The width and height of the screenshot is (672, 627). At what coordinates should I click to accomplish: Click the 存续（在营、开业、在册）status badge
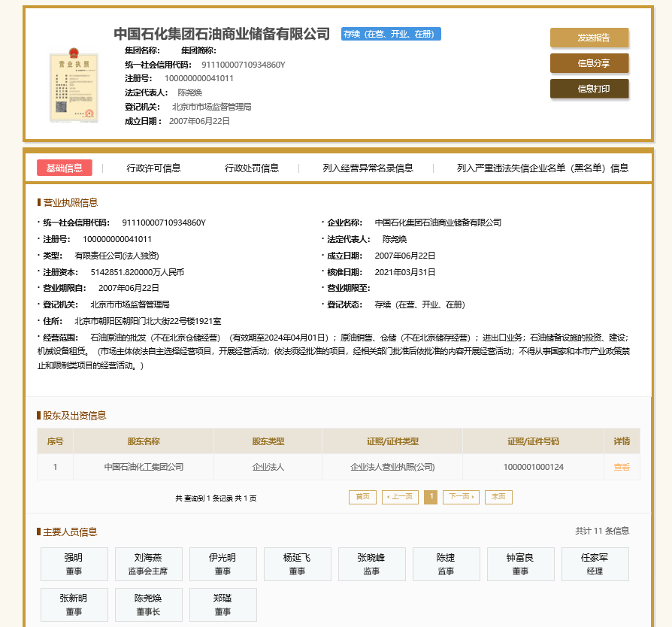coord(391,34)
